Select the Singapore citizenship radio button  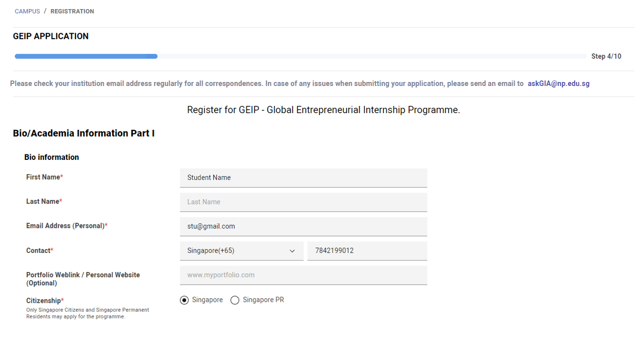185,300
